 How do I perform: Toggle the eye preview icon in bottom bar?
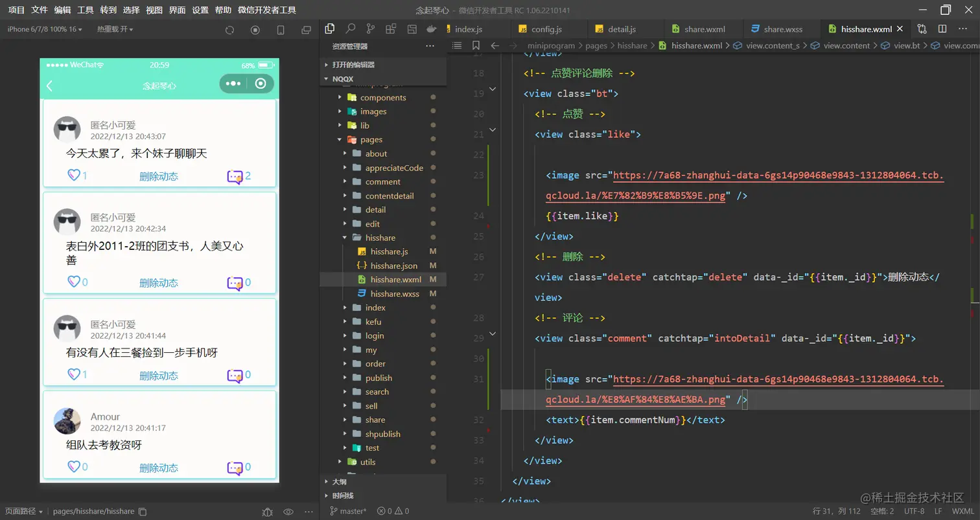288,512
